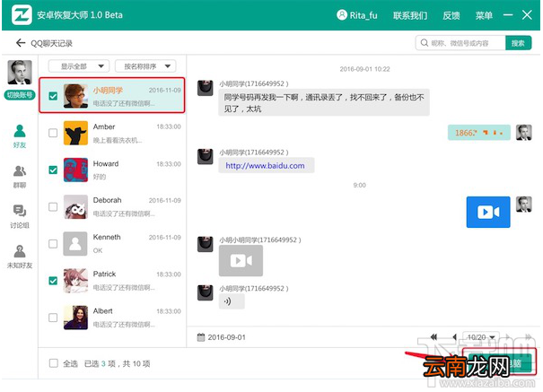Open the Rita_fu user account icon

click(x=341, y=15)
